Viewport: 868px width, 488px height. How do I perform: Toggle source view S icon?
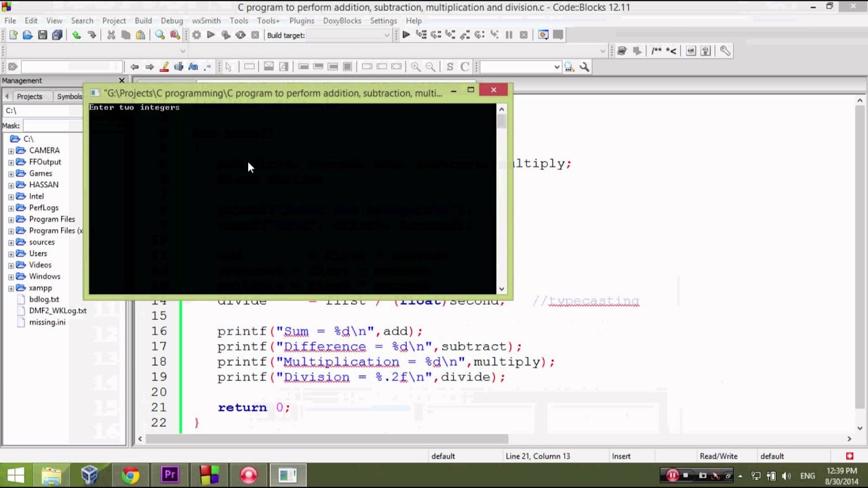tap(450, 66)
